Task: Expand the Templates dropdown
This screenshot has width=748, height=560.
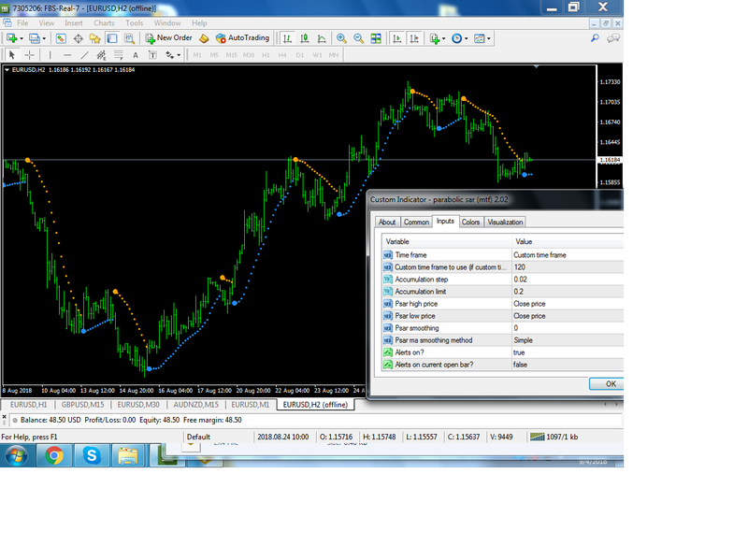Action: point(488,38)
